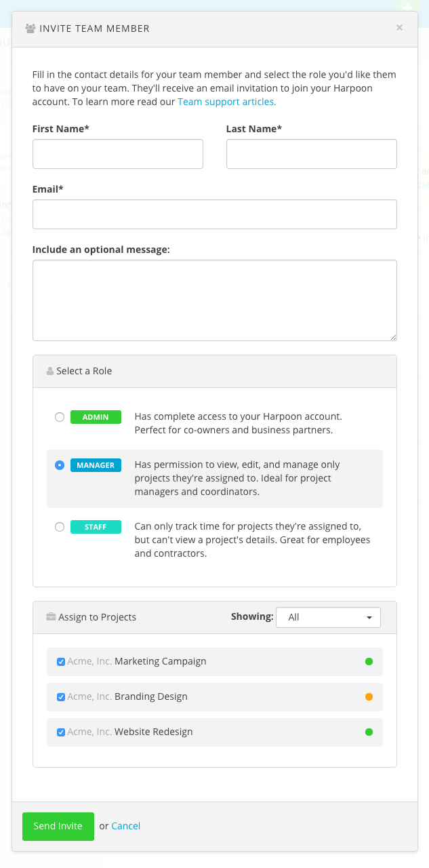Image resolution: width=429 pixels, height=868 pixels.
Task: Click the team icon in dialog header
Action: coord(30,28)
